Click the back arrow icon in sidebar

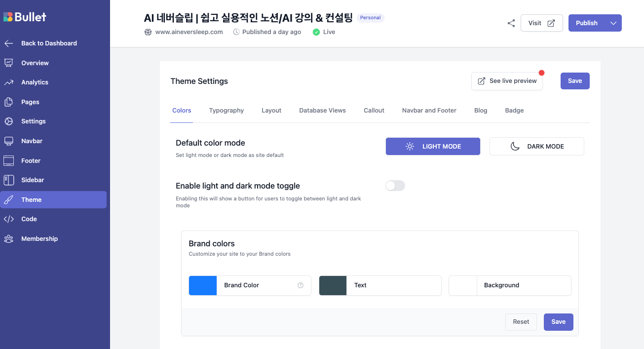8,43
